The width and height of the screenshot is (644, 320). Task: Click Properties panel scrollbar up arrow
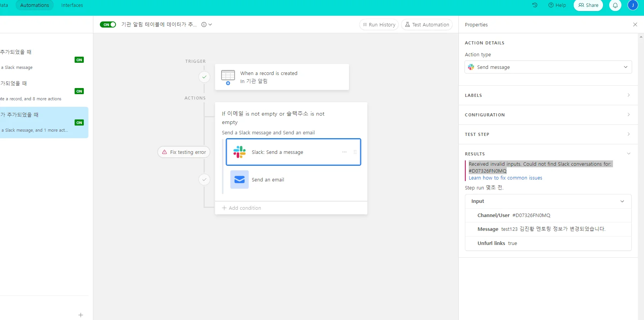[x=641, y=37]
